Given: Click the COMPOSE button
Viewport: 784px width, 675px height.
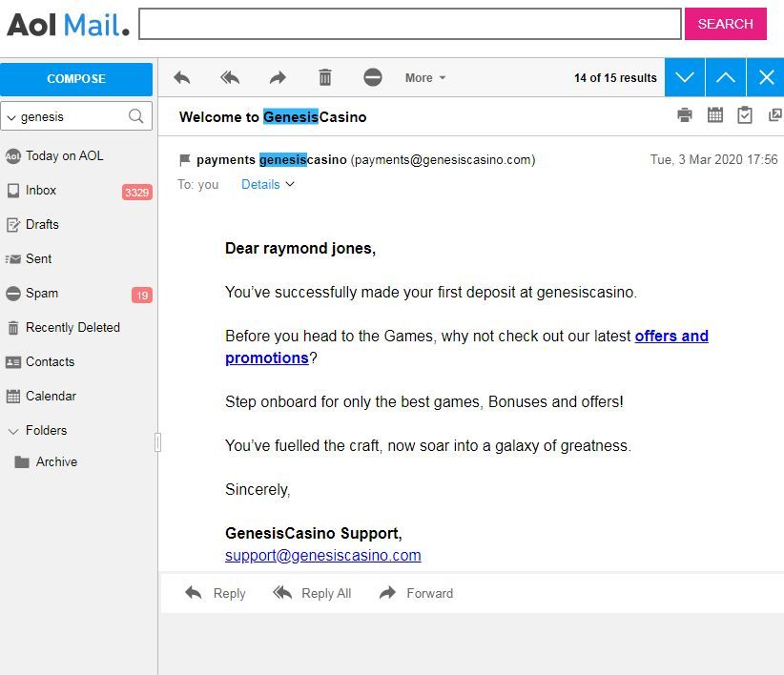Looking at the screenshot, I should pyautogui.click(x=76, y=79).
